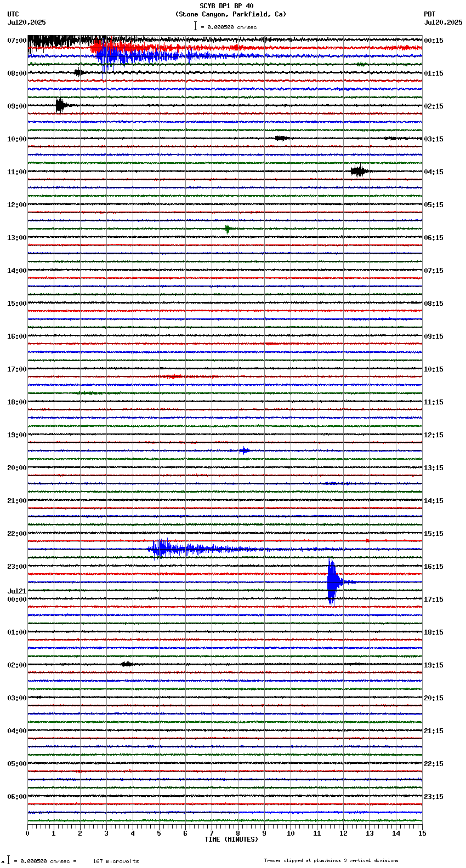Click the '22:00' UTC time label

[16, 534]
